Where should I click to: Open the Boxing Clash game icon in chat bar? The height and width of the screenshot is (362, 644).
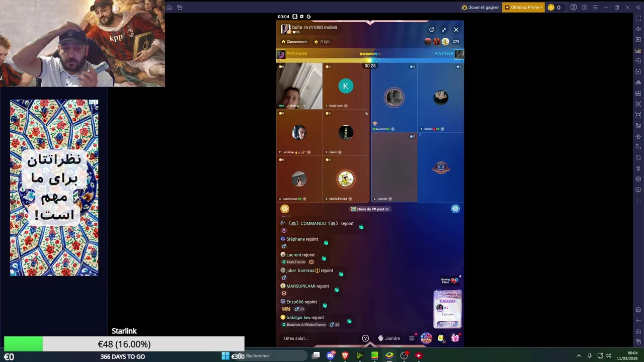click(x=426, y=338)
